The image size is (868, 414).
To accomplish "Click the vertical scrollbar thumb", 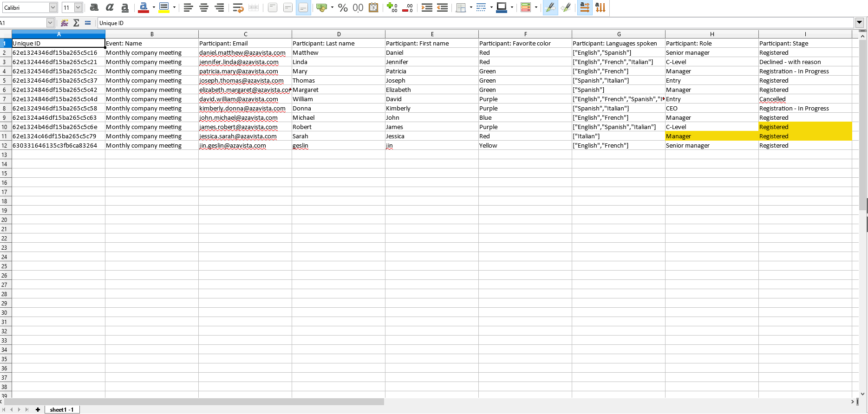I will 863,125.
